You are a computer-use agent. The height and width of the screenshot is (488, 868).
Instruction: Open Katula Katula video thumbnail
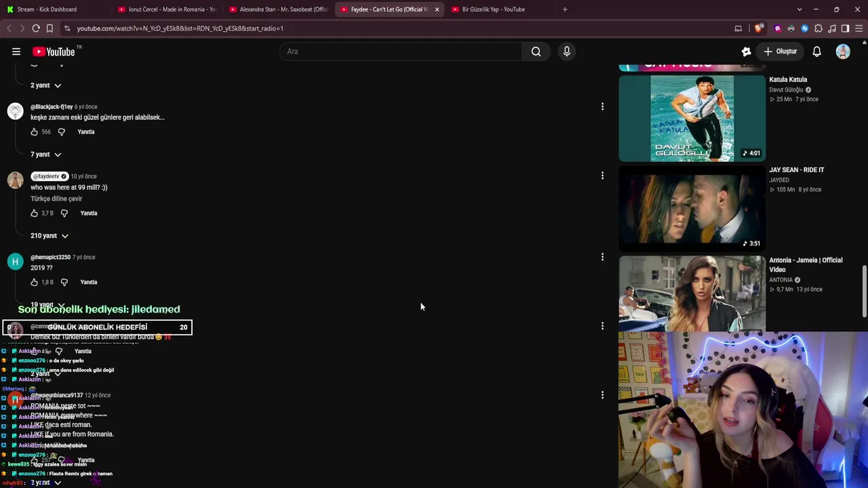(x=692, y=118)
